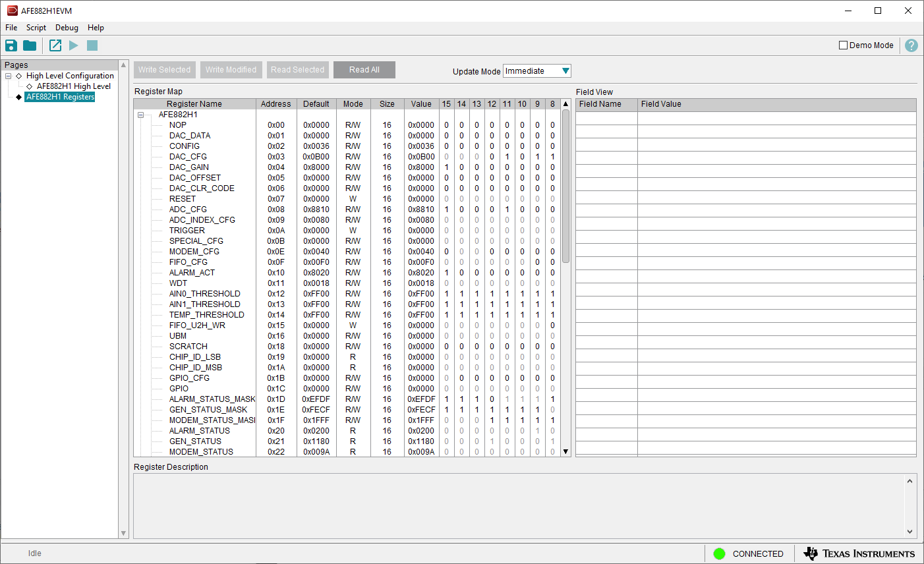Select the TEMP_THRESHOLD register

coord(207,315)
